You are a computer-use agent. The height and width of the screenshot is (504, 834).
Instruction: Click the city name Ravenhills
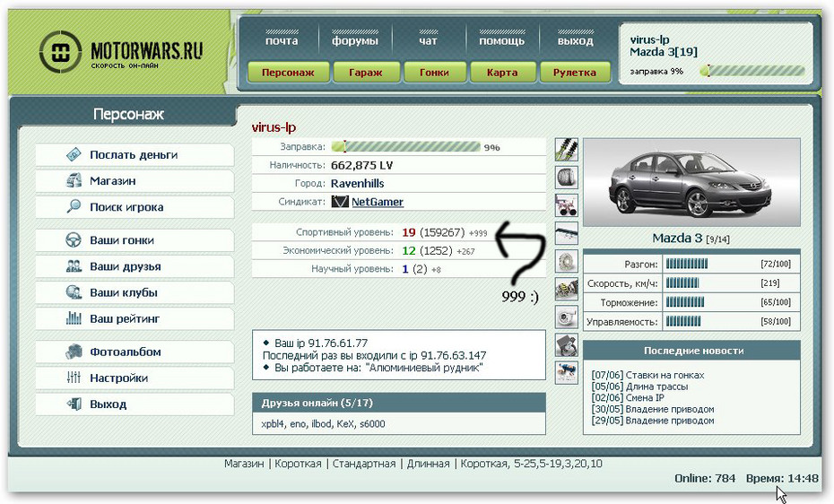click(358, 184)
